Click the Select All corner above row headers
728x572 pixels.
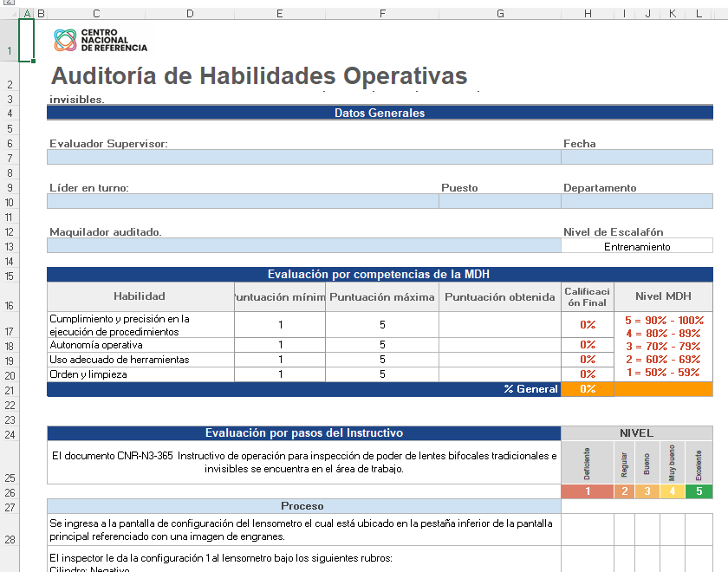pos(10,13)
